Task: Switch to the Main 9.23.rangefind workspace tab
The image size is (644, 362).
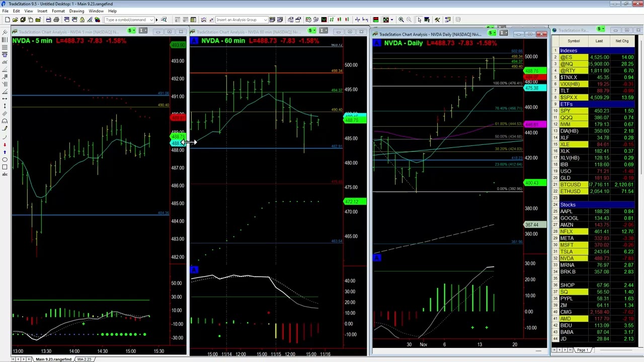Action: (53, 359)
